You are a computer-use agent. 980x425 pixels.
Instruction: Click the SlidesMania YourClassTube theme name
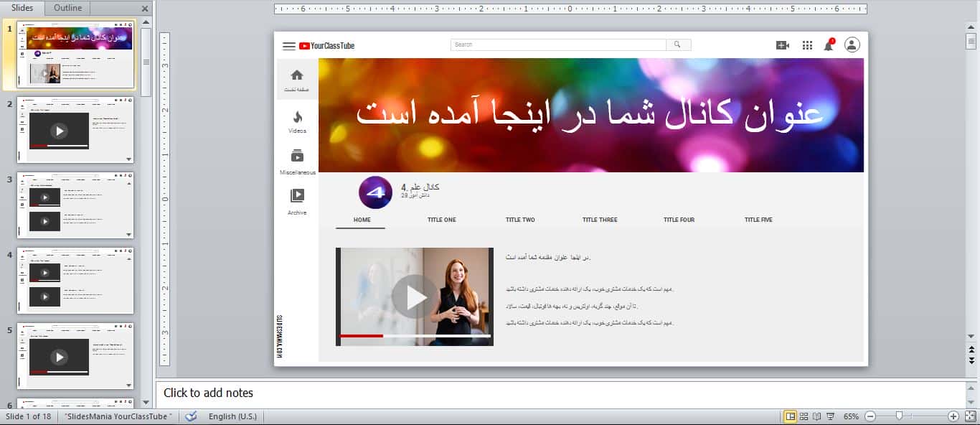(118, 416)
